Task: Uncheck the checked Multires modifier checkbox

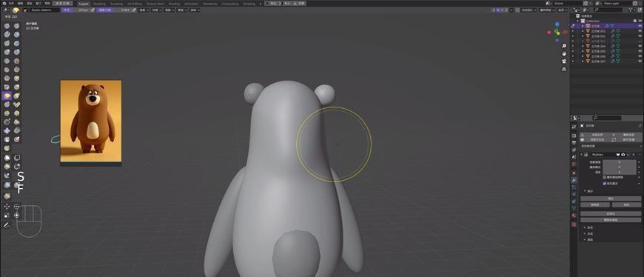Action: pos(604,183)
